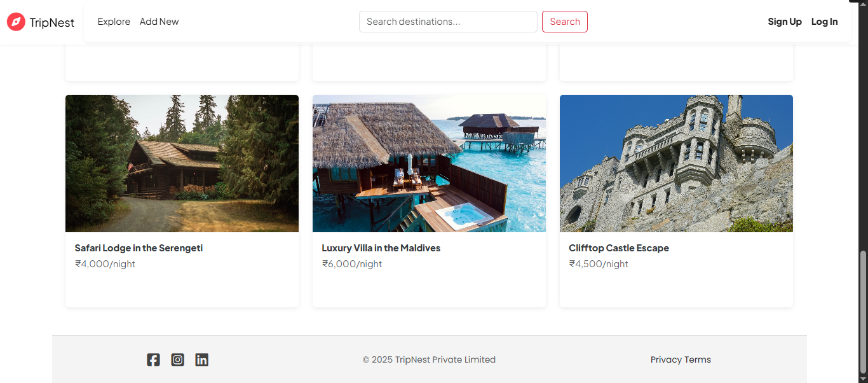The height and width of the screenshot is (383, 868).
Task: Select the Luxury Villa in the Maldives title
Action: click(x=381, y=248)
